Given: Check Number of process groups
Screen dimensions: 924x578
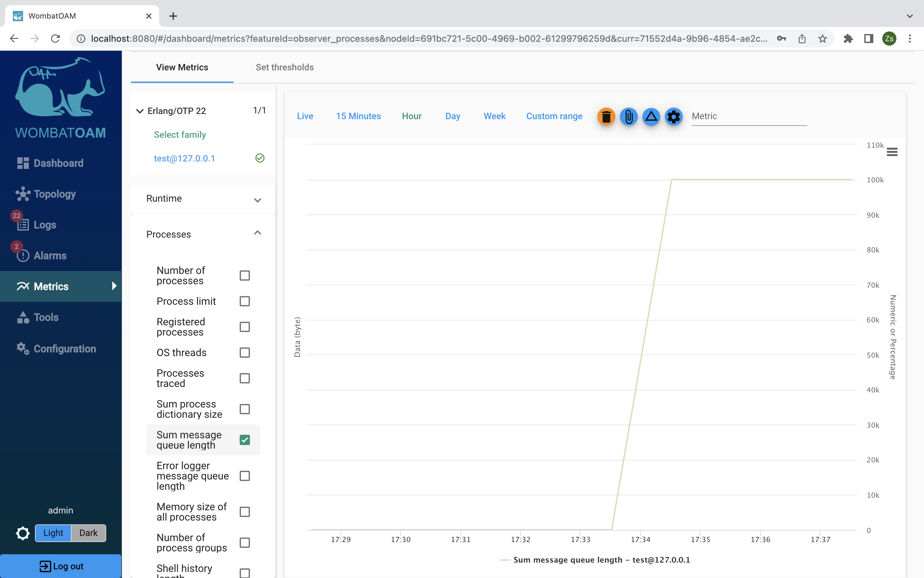Looking at the screenshot, I should pyautogui.click(x=244, y=543).
